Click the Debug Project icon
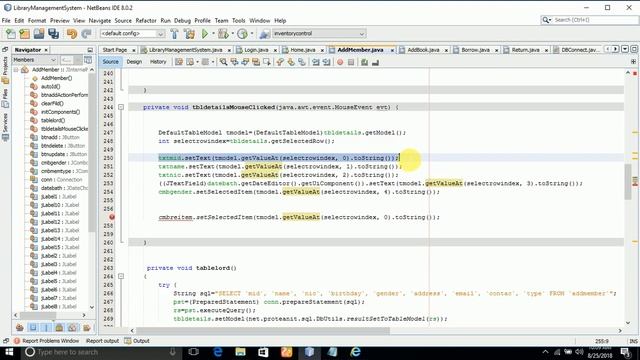The width and height of the screenshot is (640, 360). (223, 33)
